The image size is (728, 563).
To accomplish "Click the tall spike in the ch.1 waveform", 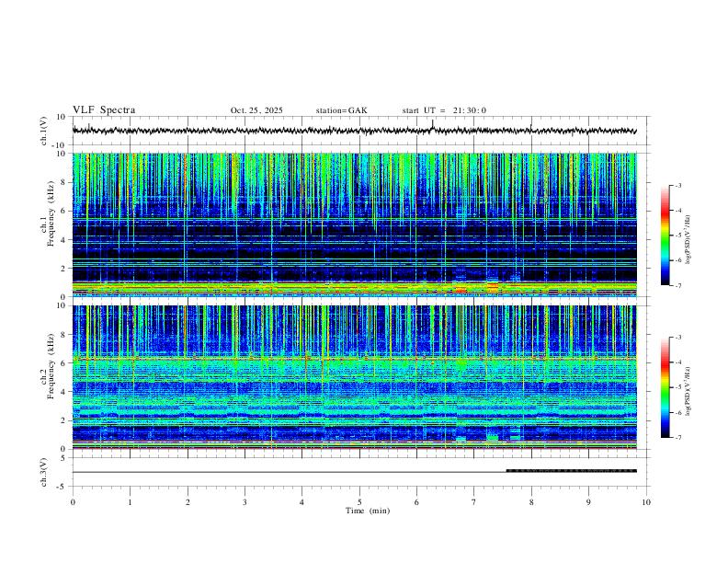I will [x=433, y=124].
